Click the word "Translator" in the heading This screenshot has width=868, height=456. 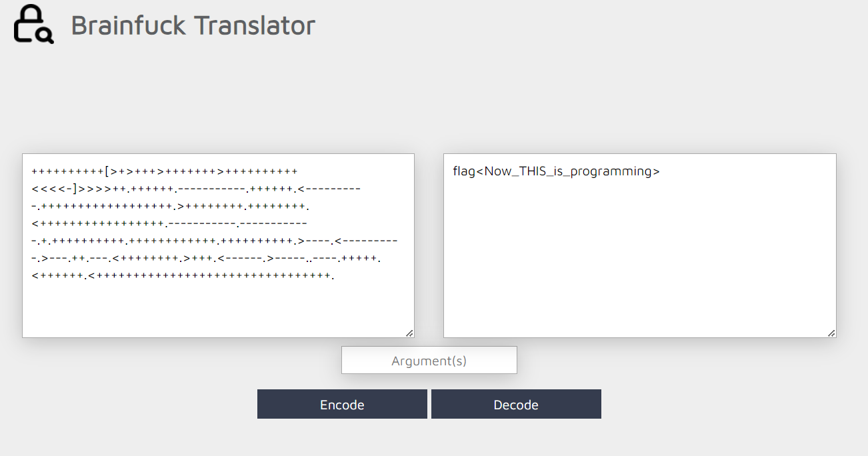click(x=254, y=25)
